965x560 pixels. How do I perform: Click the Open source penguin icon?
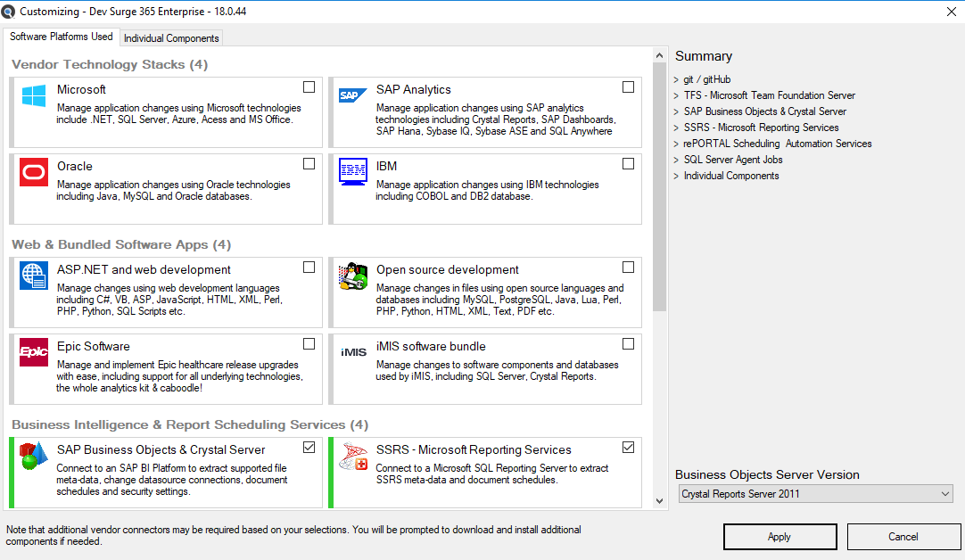click(352, 276)
